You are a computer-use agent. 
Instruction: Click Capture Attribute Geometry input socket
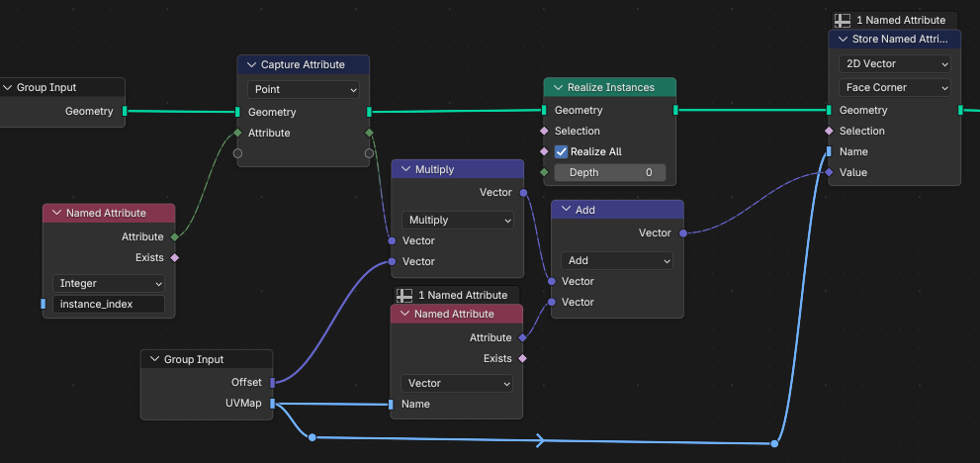237,112
